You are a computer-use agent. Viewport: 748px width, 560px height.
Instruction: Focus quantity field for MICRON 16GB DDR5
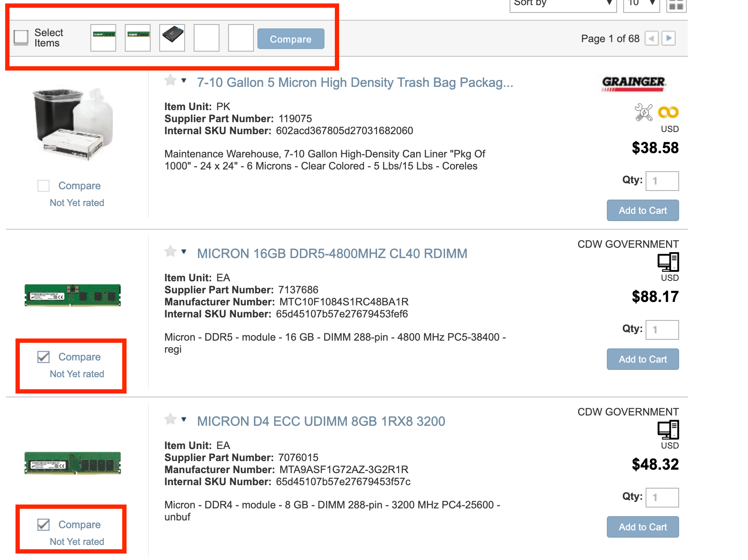pyautogui.click(x=662, y=330)
